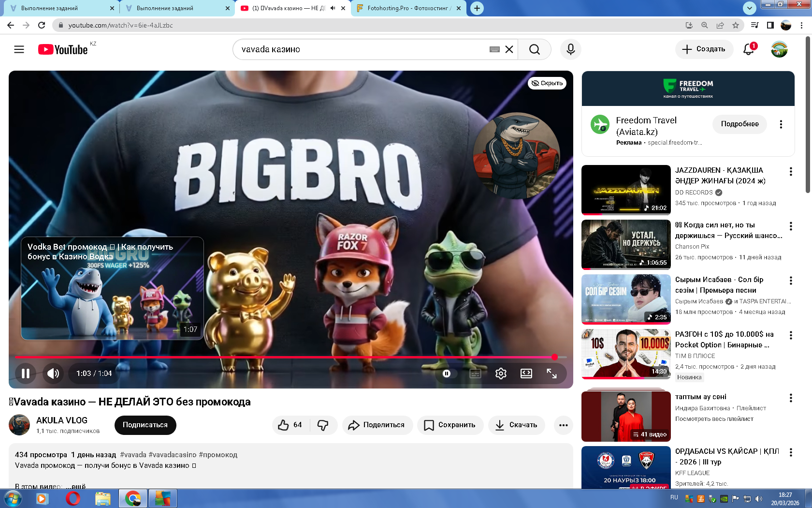Toggle subtitles in video player
812x508 pixels.
(x=475, y=374)
